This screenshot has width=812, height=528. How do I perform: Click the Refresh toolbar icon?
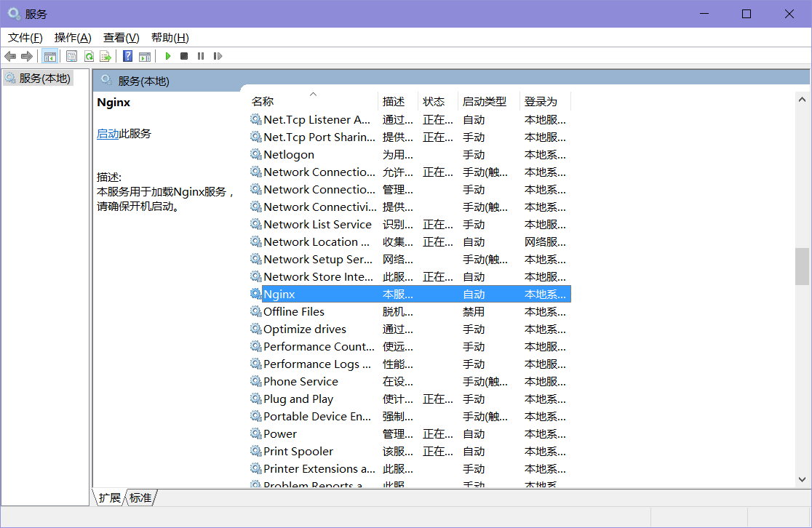pyautogui.click(x=89, y=56)
